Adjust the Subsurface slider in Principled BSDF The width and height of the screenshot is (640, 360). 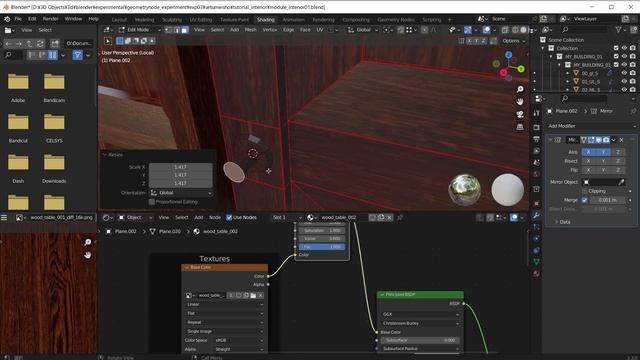pos(420,340)
